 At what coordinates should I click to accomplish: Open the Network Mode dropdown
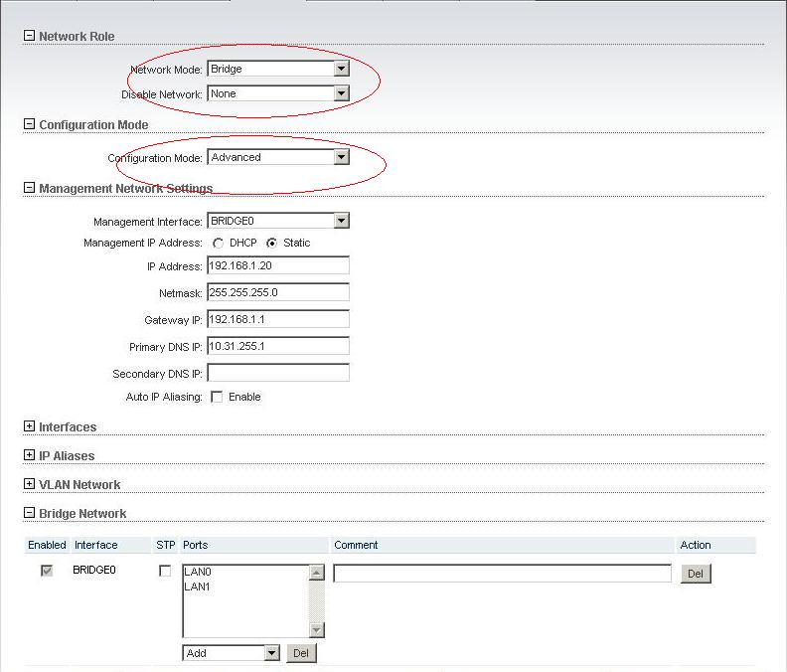pyautogui.click(x=341, y=70)
